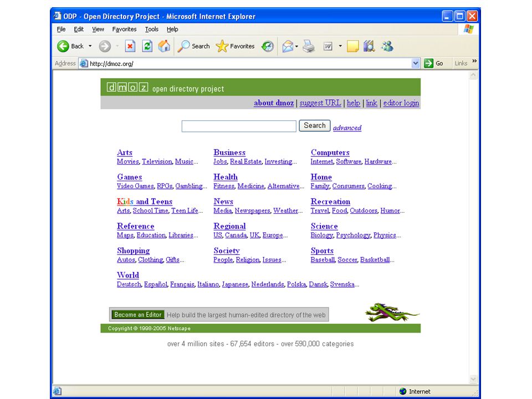Open the Real Estate subcategory
Viewport: 532px width, 399px height.
(245, 161)
